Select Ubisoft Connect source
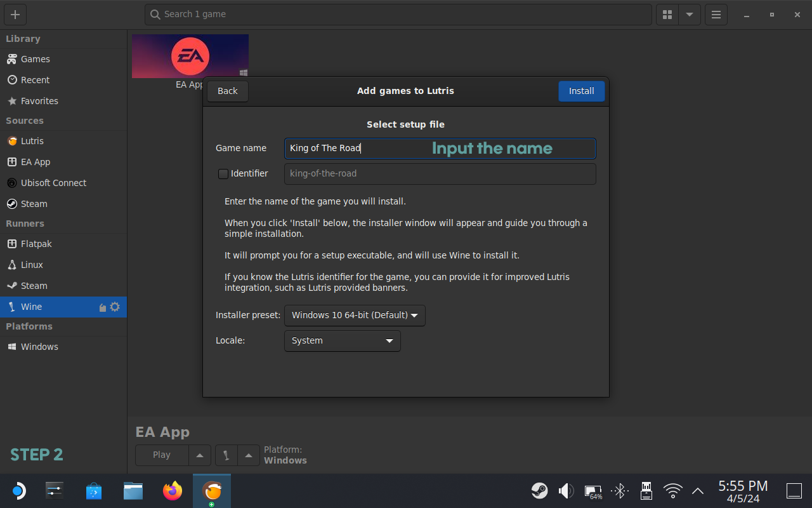The width and height of the screenshot is (812, 508). coord(53,183)
